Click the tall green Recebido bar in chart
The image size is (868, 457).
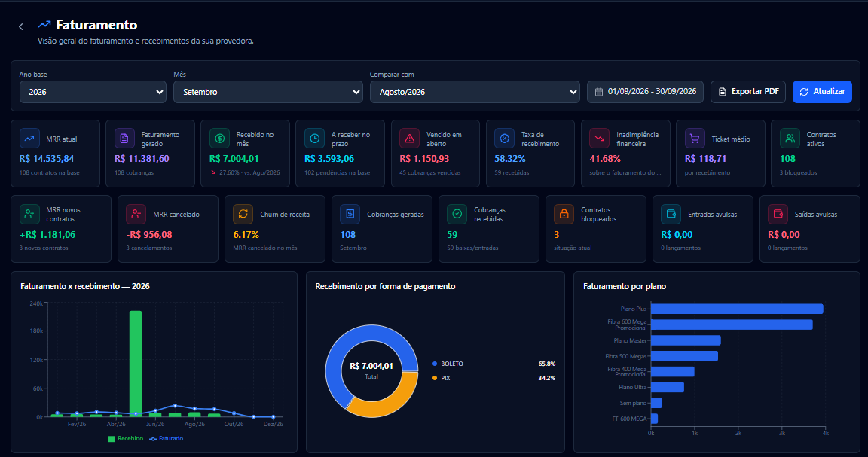136,364
